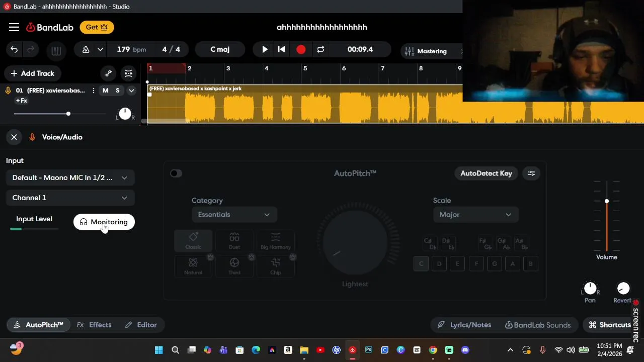The image size is (644, 362).
Task: Select the Chip AutoPitch preset
Action: [276, 266]
